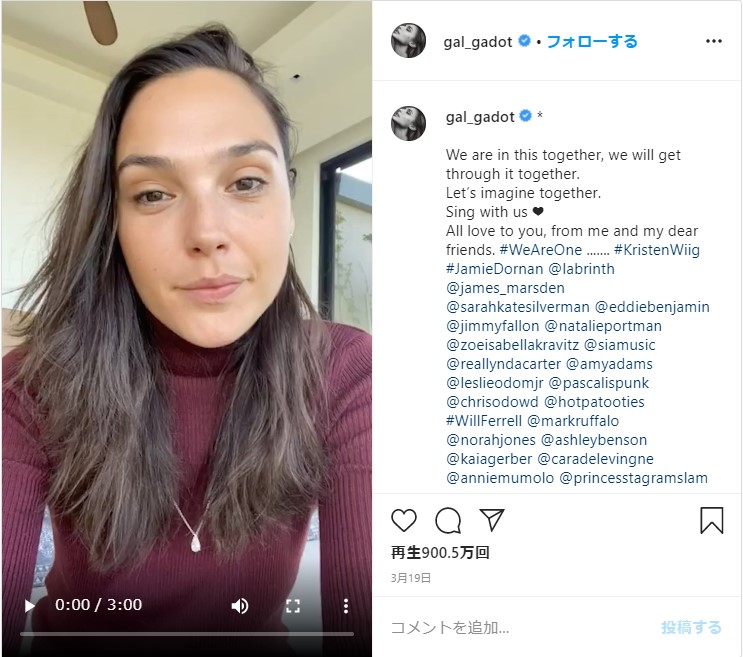743x657 pixels.
Task: Enter fullscreen mode on the video
Action: [x=293, y=605]
